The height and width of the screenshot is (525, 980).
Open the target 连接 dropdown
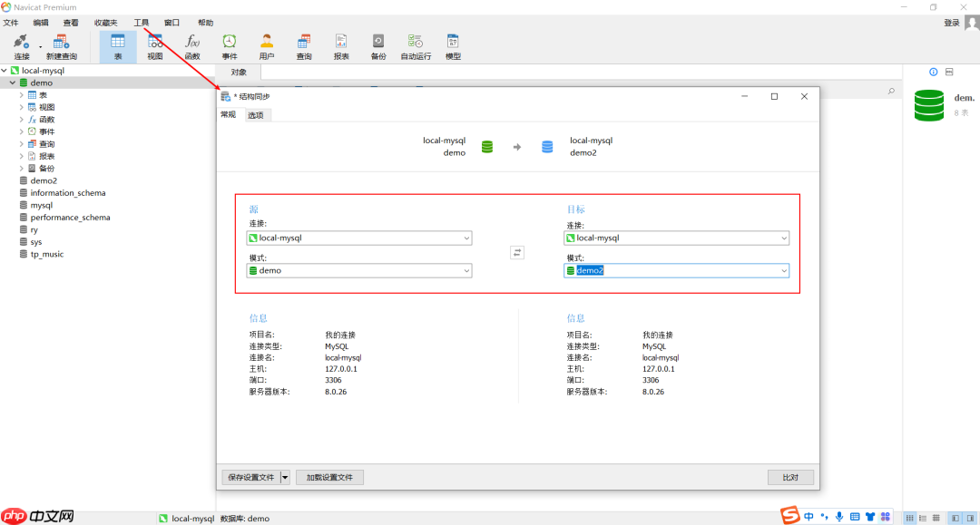(783, 238)
